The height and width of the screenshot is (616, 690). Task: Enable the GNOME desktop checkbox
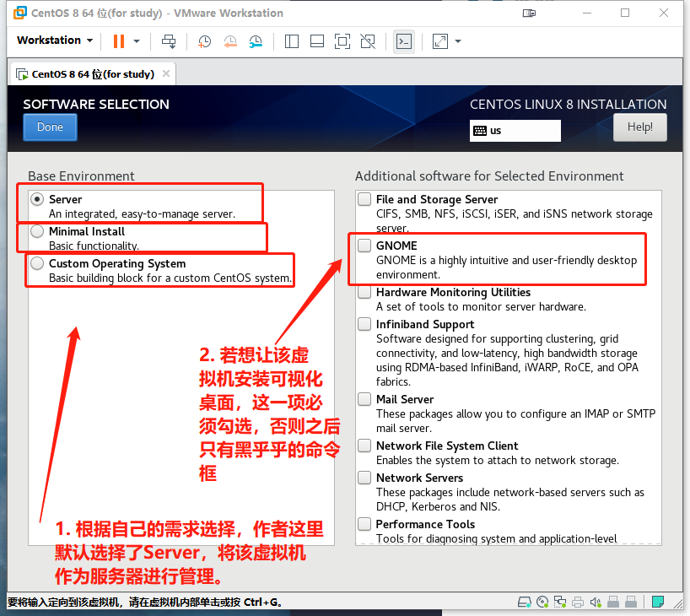click(x=364, y=246)
